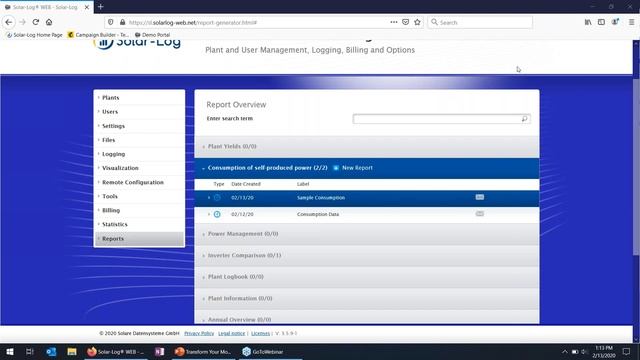Expand Plant Logbook (0/0) section

[367, 277]
